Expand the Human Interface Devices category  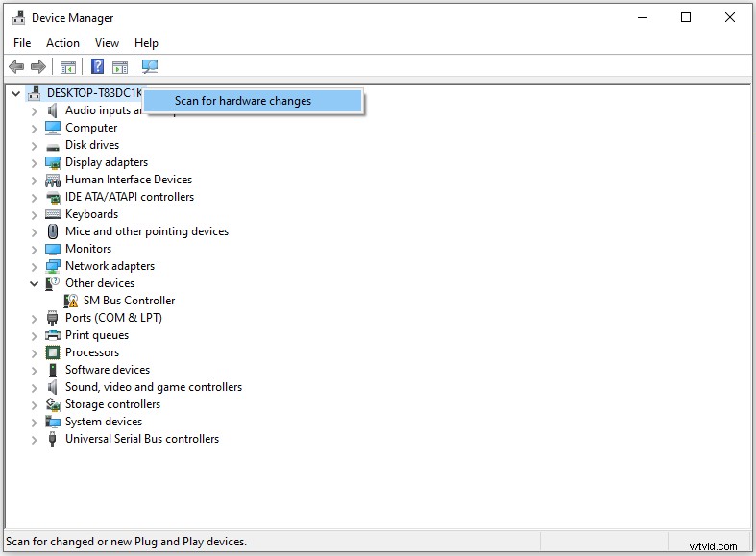(x=34, y=181)
